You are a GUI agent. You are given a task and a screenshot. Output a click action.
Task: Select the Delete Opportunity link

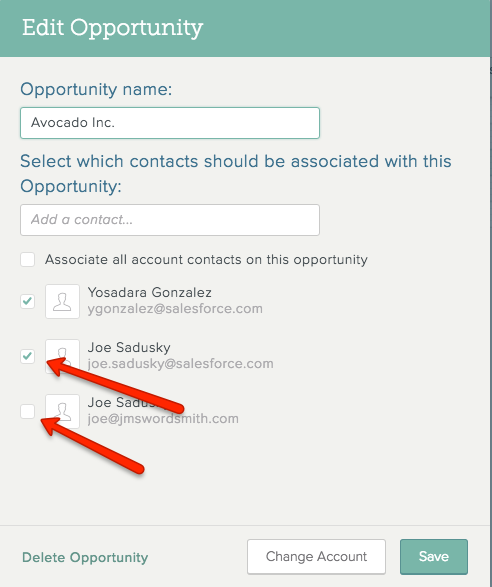(85, 557)
